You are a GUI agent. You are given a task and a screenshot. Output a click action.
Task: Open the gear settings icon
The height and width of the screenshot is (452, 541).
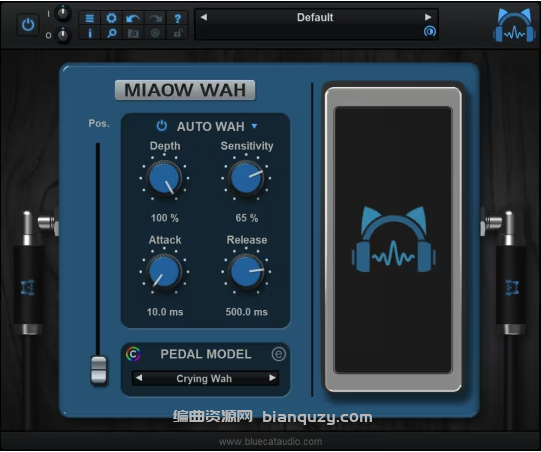pyautogui.click(x=111, y=18)
